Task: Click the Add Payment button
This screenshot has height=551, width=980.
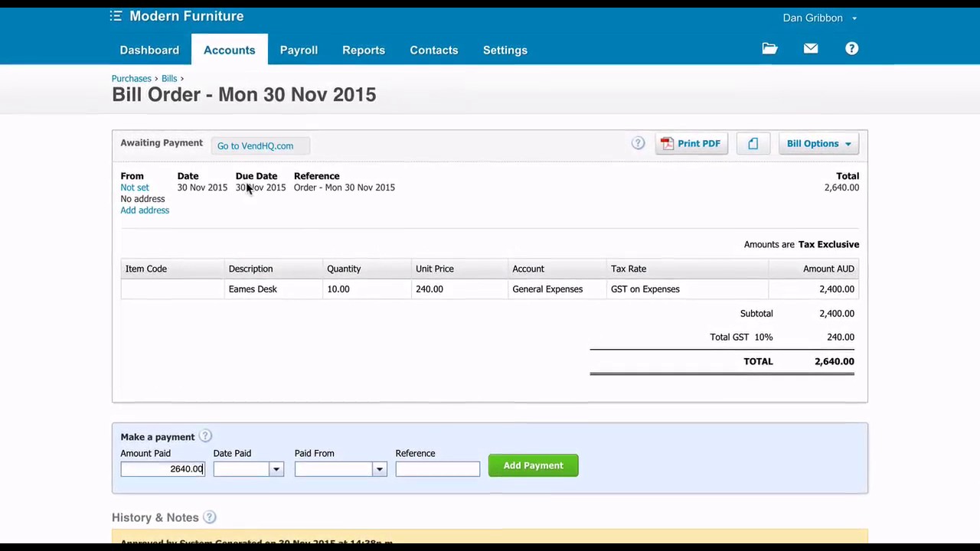Action: 534,465
